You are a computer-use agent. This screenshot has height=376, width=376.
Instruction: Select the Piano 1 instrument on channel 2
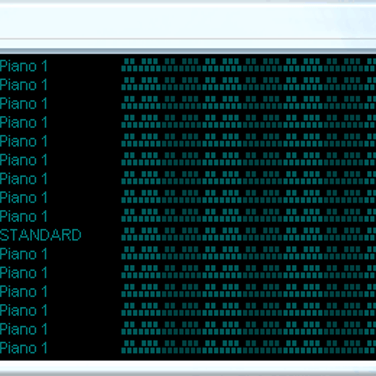[x=23, y=85]
